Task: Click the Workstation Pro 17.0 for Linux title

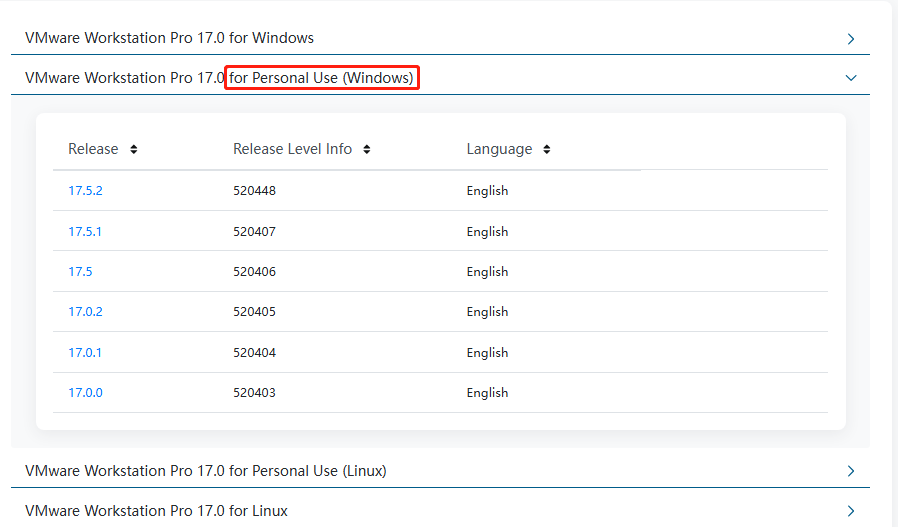Action: click(x=156, y=511)
